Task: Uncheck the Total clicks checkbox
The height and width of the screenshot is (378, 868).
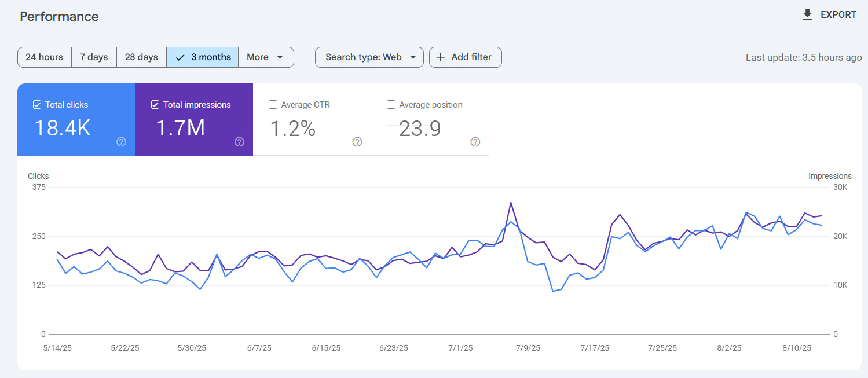Action: (37, 105)
